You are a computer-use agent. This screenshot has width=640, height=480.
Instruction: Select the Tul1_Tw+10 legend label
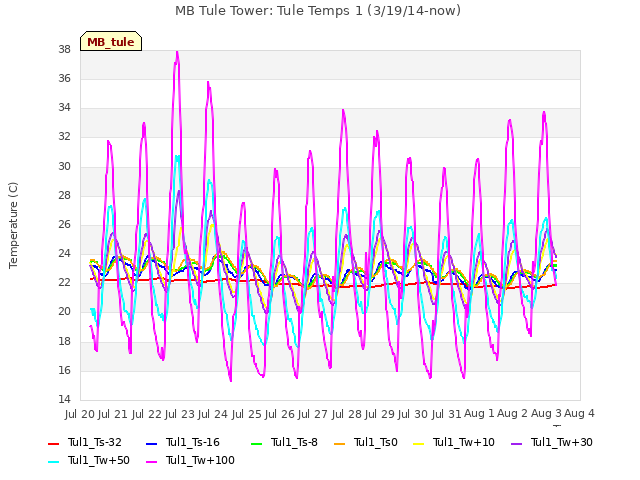(x=464, y=442)
